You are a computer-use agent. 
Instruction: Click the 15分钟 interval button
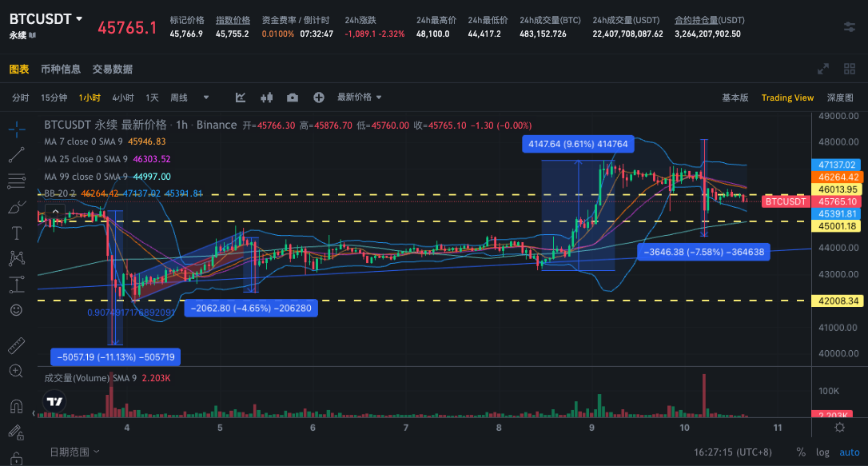click(x=54, y=98)
